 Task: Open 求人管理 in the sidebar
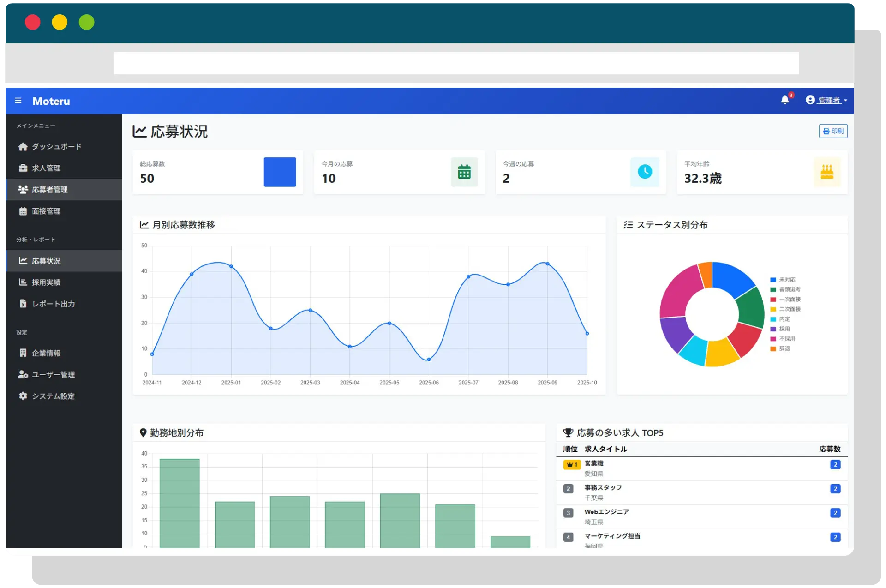pyautogui.click(x=46, y=168)
